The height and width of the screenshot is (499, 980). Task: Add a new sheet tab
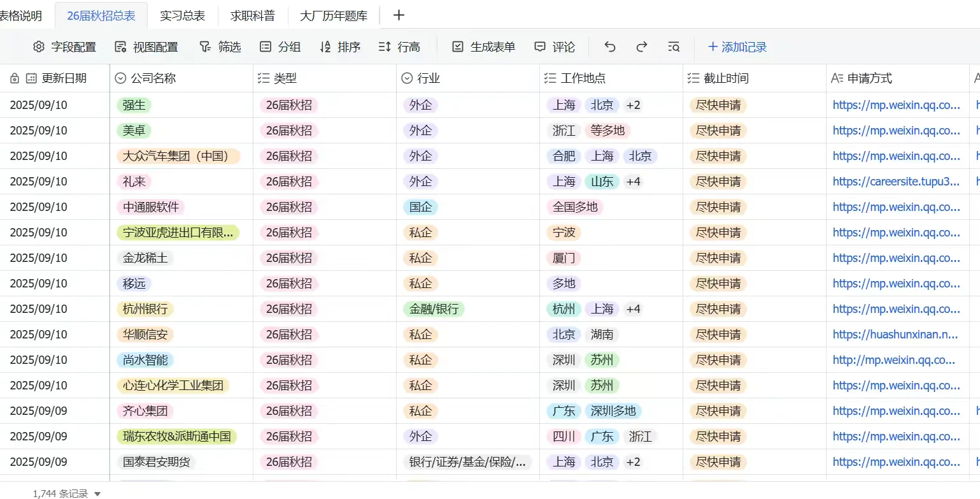coord(399,15)
